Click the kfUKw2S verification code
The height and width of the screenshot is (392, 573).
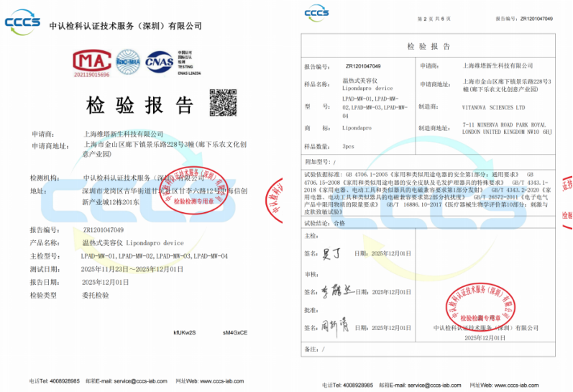185,332
